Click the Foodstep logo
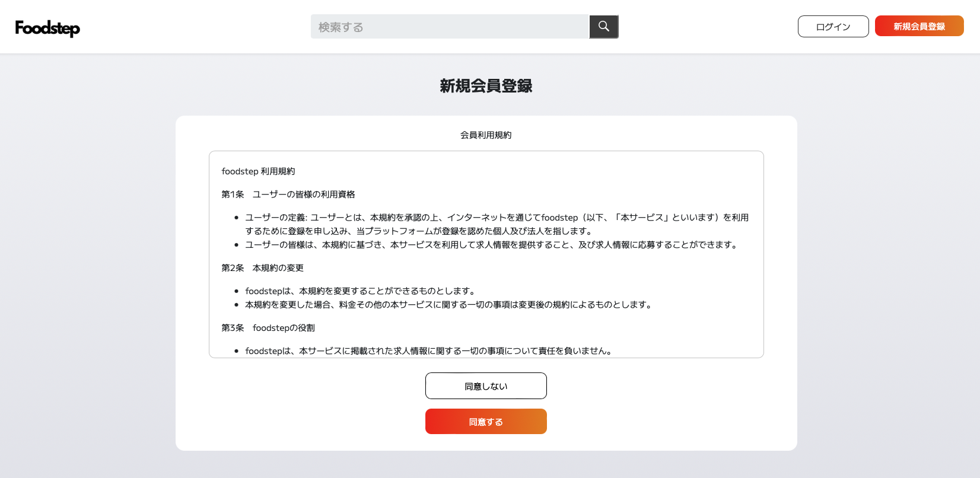Image resolution: width=980 pixels, height=478 pixels. pyautogui.click(x=47, y=28)
